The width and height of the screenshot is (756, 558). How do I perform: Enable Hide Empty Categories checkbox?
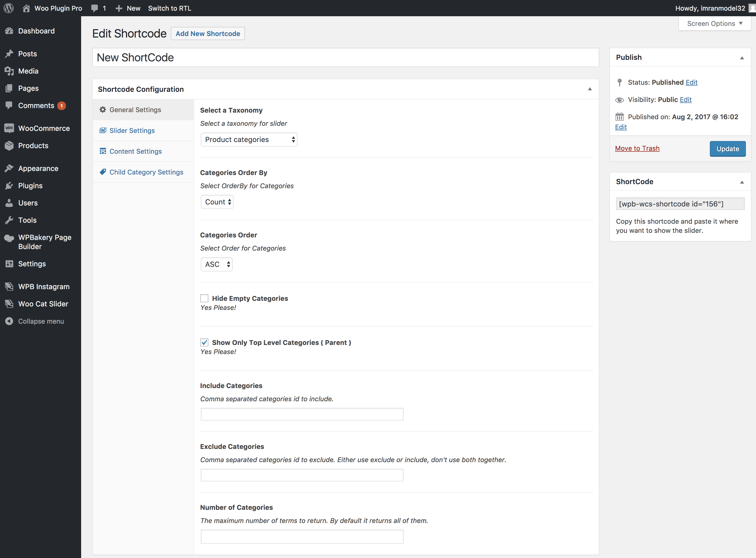(204, 298)
